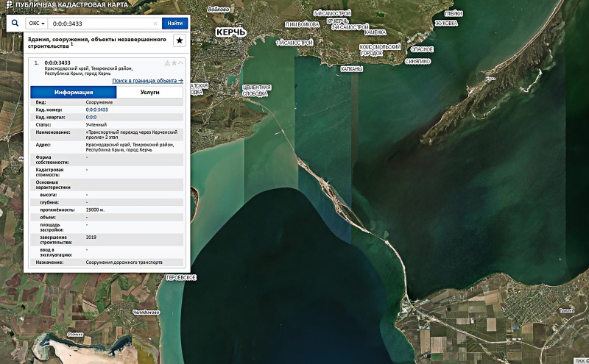
Task: Select search result title 0:0:0:3433
Action: pos(57,63)
